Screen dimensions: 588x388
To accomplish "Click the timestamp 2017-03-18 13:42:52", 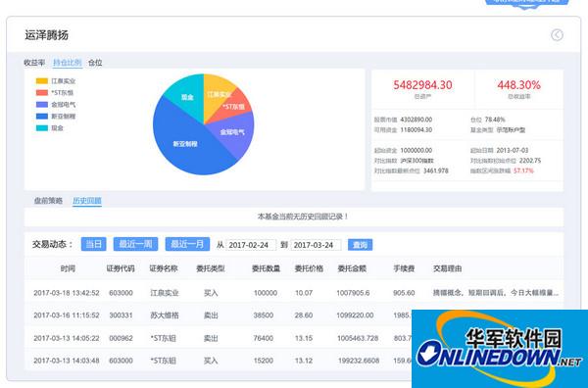I will pyautogui.click(x=67, y=293).
